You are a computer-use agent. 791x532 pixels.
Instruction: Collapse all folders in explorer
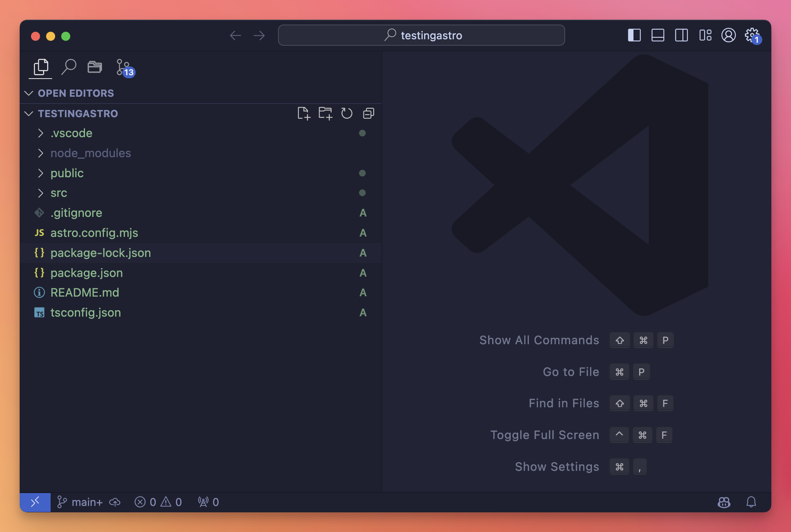point(368,113)
